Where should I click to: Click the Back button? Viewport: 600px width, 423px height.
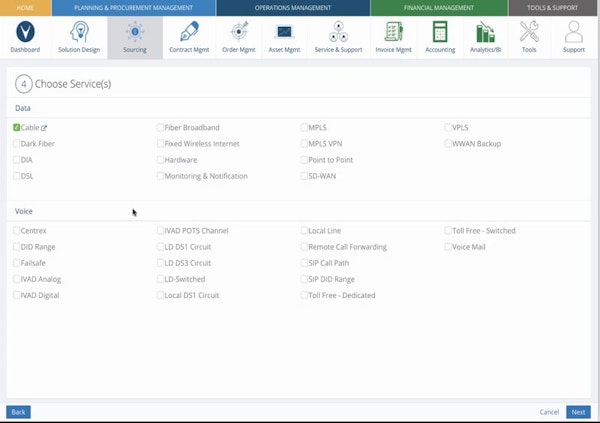click(18, 412)
